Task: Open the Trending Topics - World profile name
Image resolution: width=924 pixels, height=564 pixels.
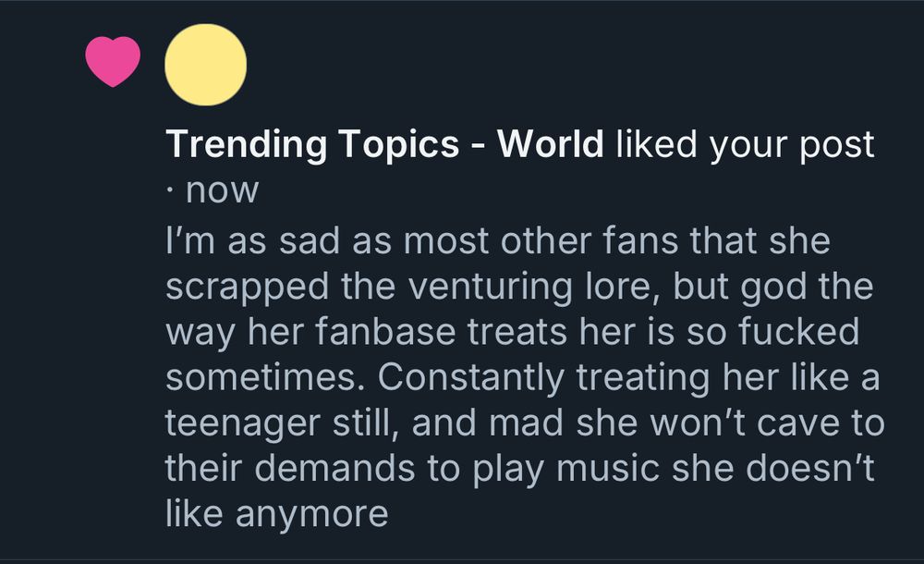Action: (x=384, y=145)
